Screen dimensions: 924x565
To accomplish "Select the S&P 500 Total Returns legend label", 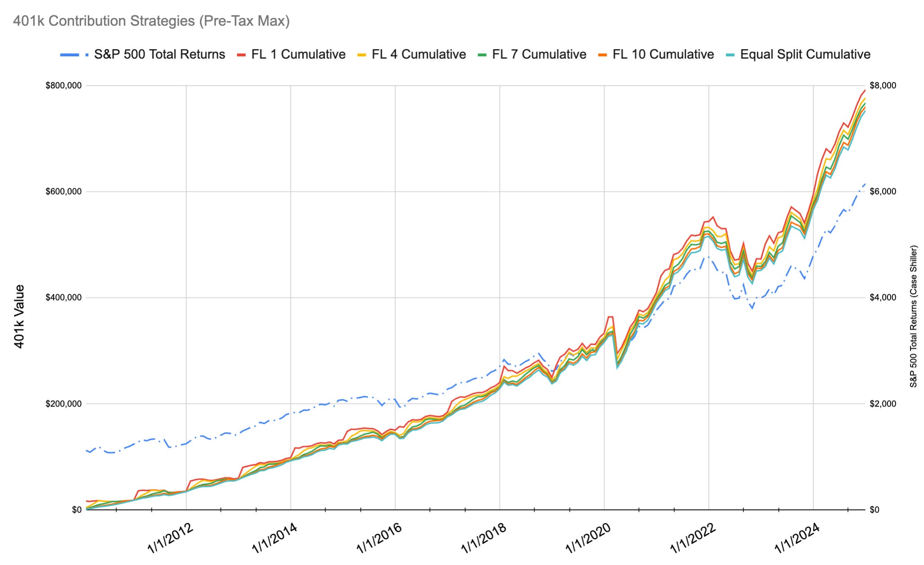I will pos(159,55).
